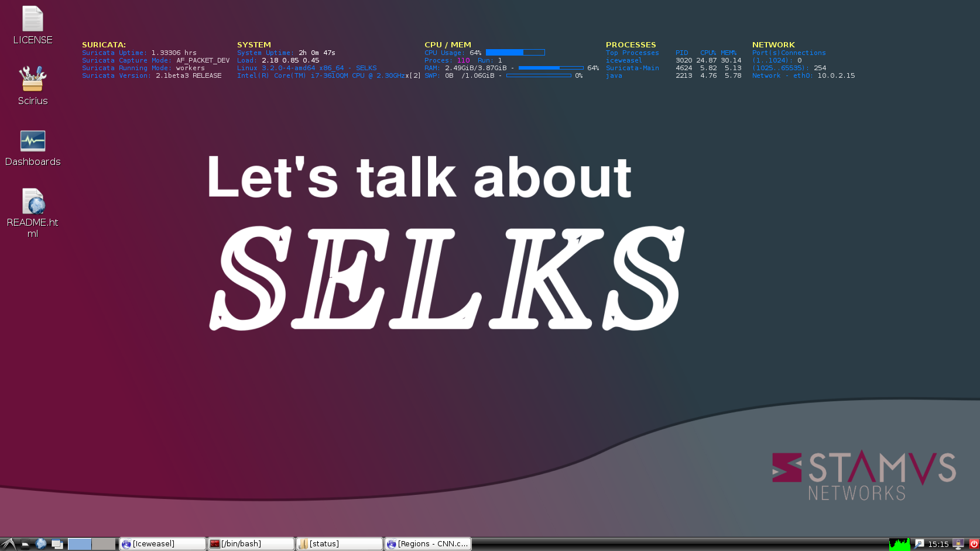Click the green CPU usage monitor graph
This screenshot has height=551, width=980.
coord(900,544)
